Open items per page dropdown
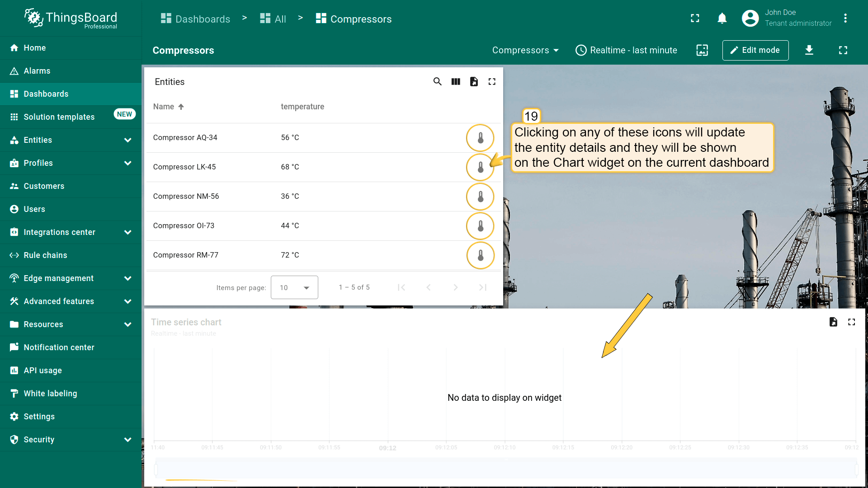The image size is (868, 488). point(294,288)
